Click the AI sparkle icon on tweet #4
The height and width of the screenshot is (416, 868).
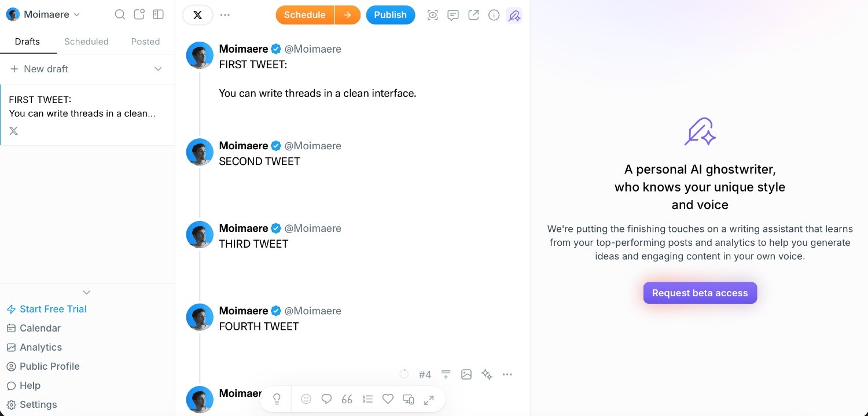click(487, 374)
